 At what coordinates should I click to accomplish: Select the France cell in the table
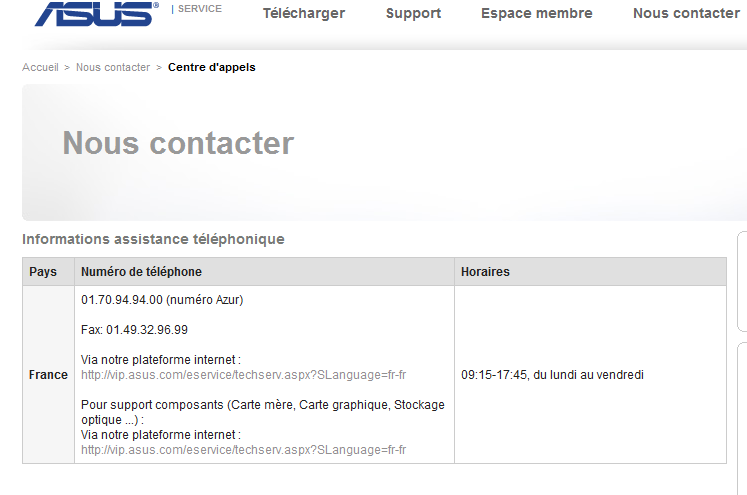[48, 375]
